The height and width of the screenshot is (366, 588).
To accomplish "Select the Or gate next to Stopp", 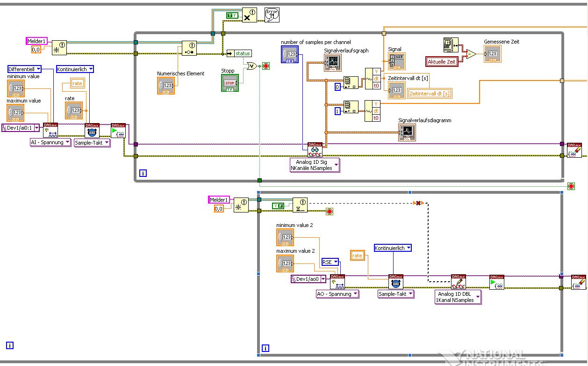I will click(x=252, y=66).
